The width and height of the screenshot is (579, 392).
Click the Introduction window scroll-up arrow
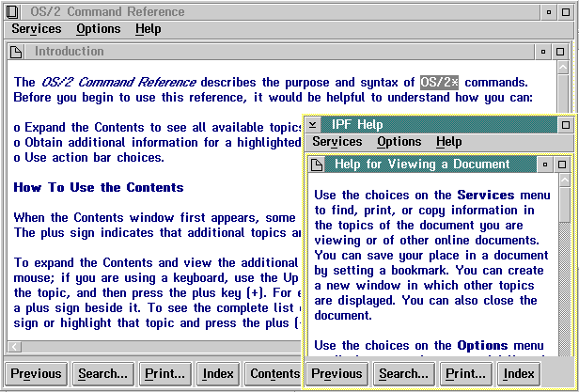[x=563, y=68]
